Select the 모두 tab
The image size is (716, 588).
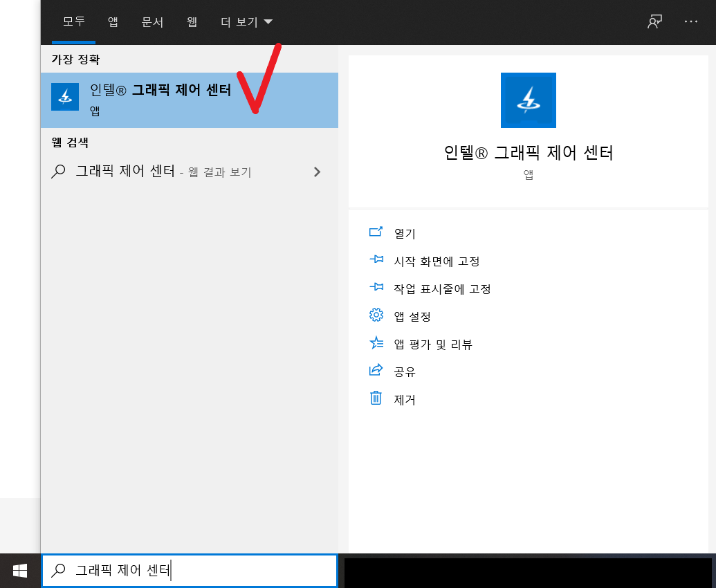tap(73, 21)
